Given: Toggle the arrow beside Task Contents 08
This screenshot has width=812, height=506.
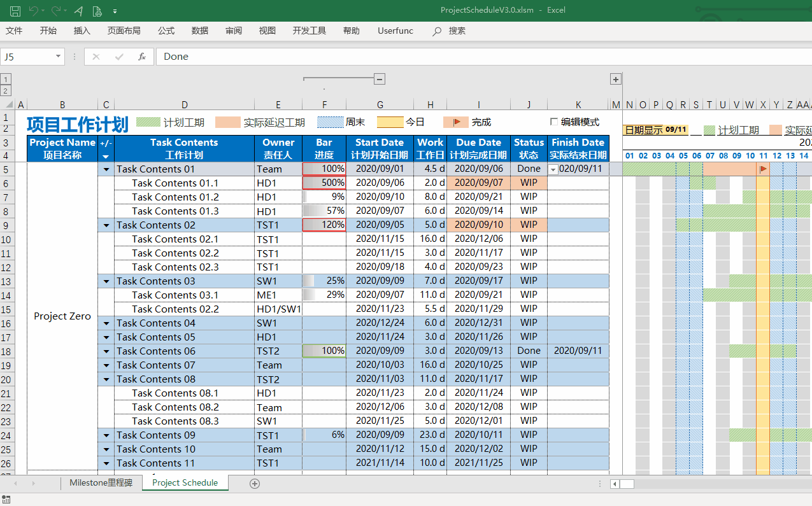Looking at the screenshot, I should pyautogui.click(x=106, y=379).
